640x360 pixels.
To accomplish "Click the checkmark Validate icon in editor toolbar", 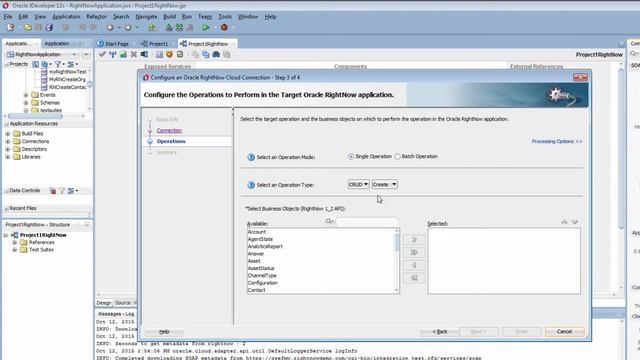I will [x=102, y=54].
